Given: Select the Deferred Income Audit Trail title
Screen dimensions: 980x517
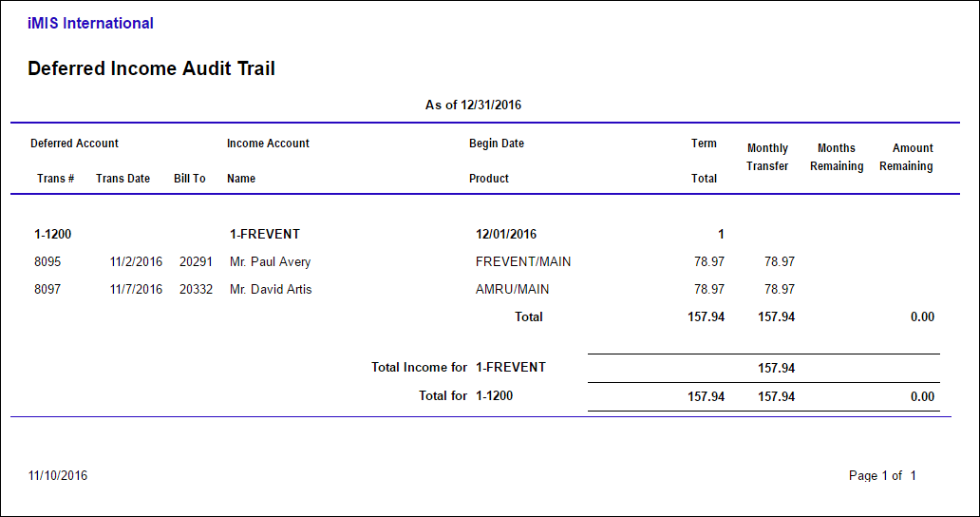Looking at the screenshot, I should coord(151,68).
